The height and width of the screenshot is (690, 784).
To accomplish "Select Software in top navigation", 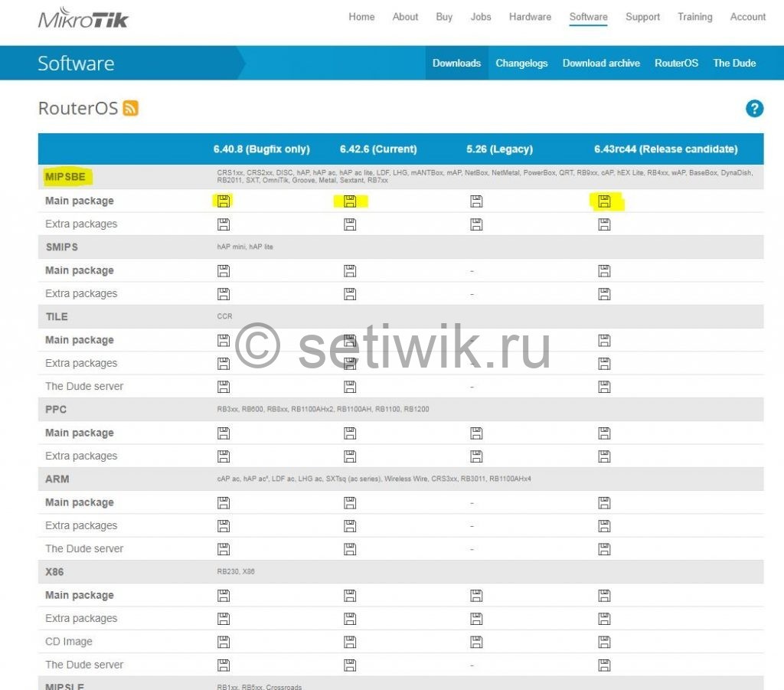I will click(589, 17).
